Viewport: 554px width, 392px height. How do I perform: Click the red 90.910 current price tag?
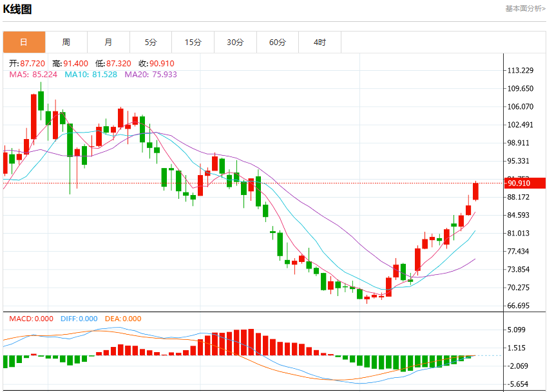524,183
